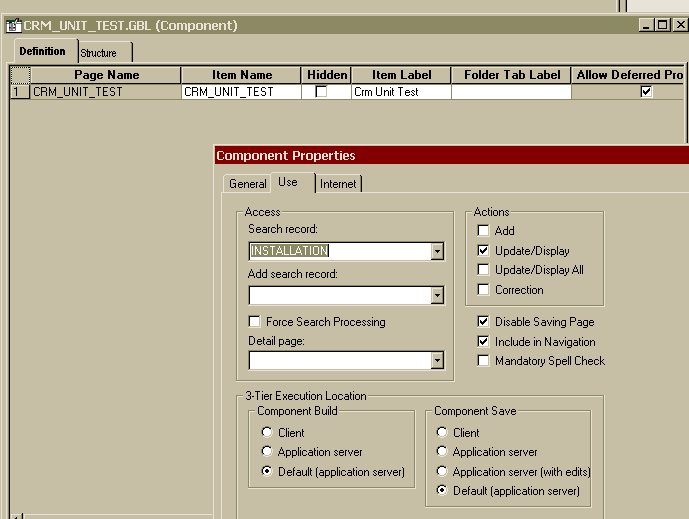The width and height of the screenshot is (689, 519).
Task: Click the Hidden column header
Action: (326, 75)
